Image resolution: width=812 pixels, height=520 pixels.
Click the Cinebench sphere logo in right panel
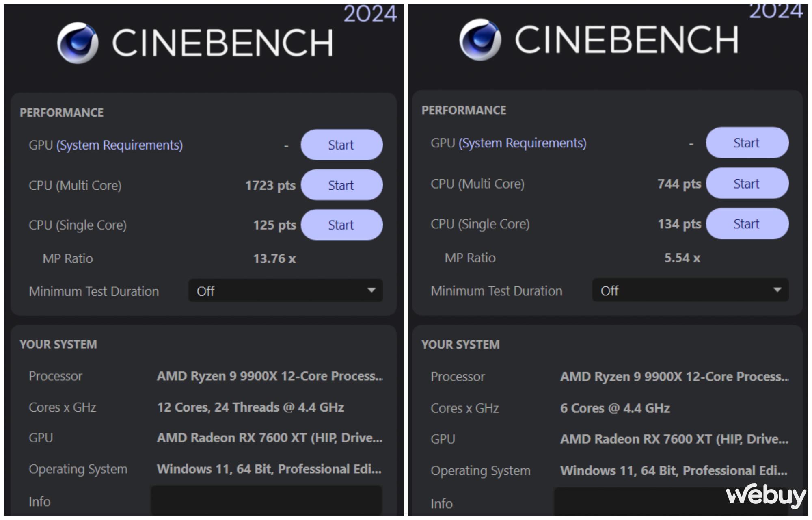[480, 40]
